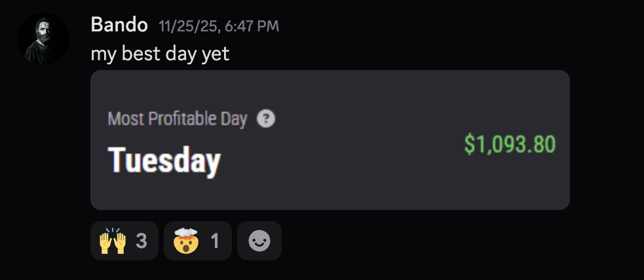Click the "Most Profitable Day" label
Viewport: 644px width, 280px height.
tap(177, 119)
